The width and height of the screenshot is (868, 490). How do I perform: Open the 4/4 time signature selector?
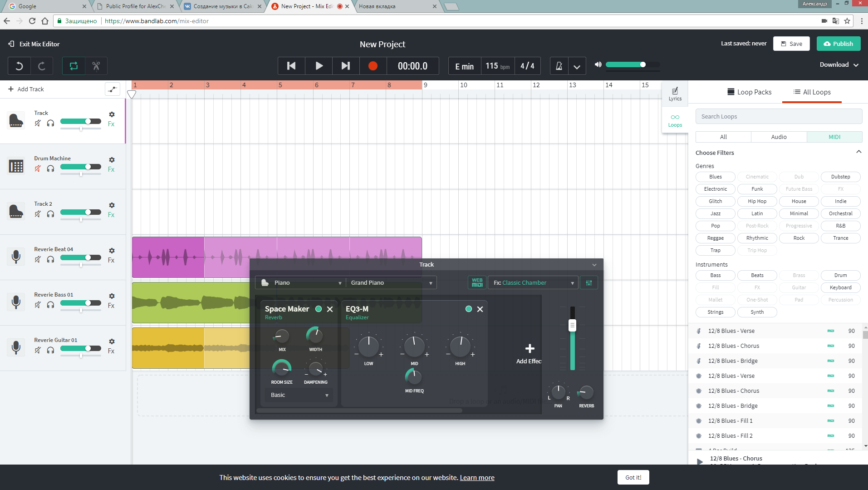[x=527, y=66]
